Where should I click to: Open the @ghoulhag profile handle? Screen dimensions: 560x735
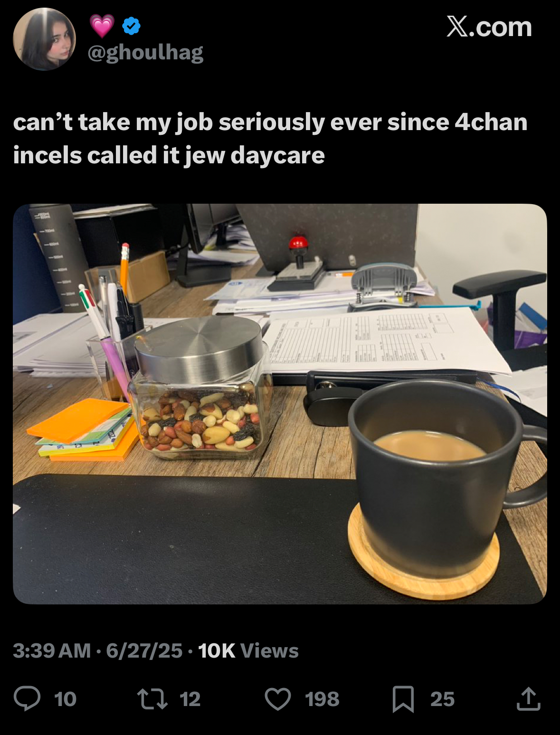pyautogui.click(x=145, y=53)
